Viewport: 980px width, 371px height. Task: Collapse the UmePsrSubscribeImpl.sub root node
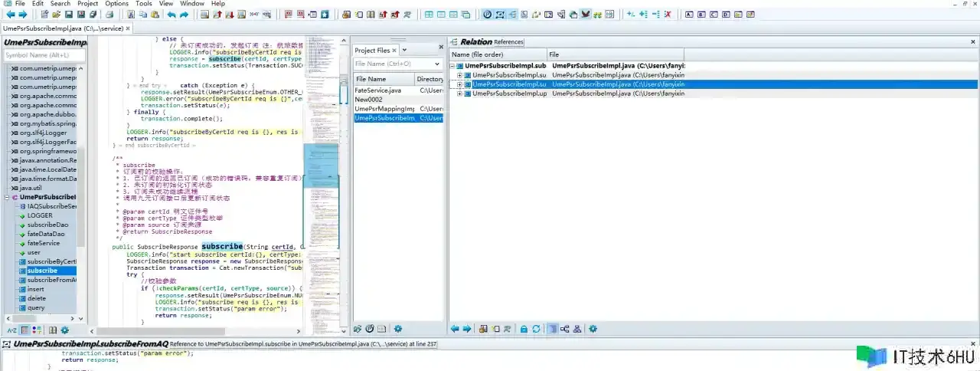pyautogui.click(x=452, y=66)
